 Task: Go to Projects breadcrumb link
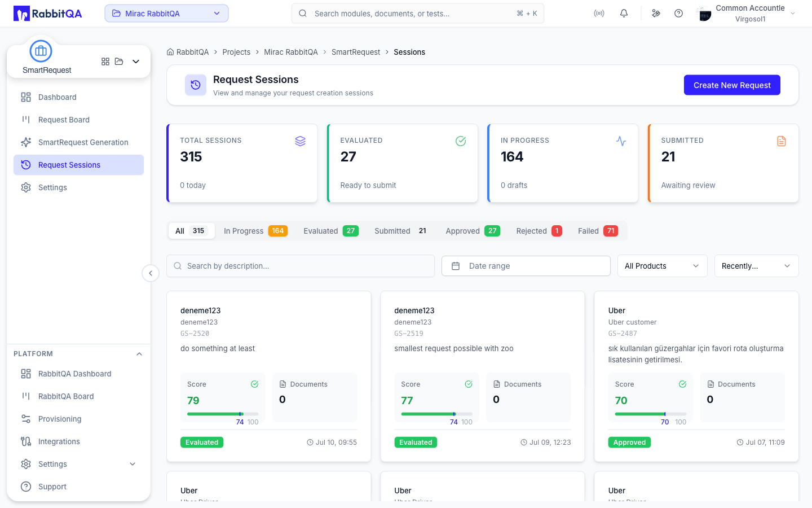click(x=236, y=52)
